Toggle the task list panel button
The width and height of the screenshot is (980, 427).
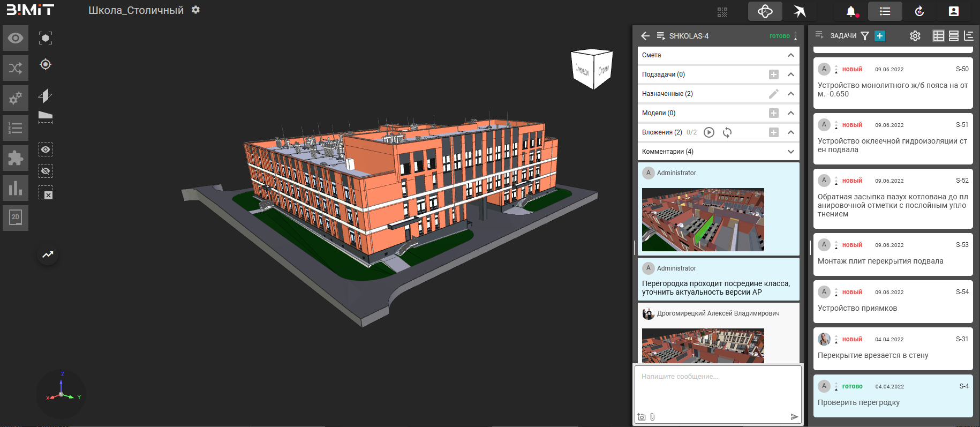[x=885, y=11]
